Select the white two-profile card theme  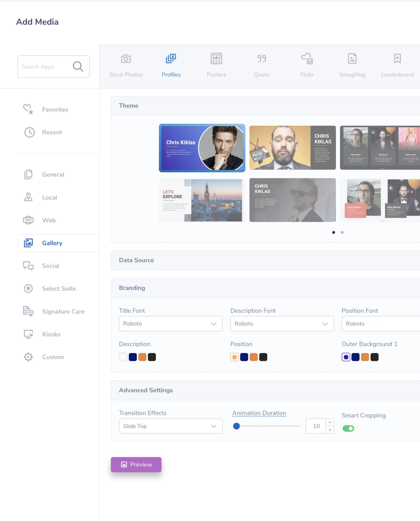tap(380, 200)
